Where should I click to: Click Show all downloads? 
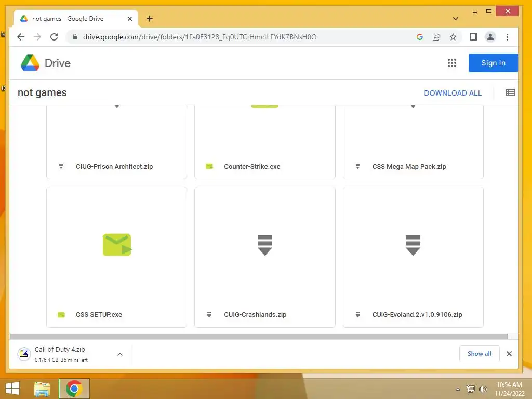(x=479, y=353)
